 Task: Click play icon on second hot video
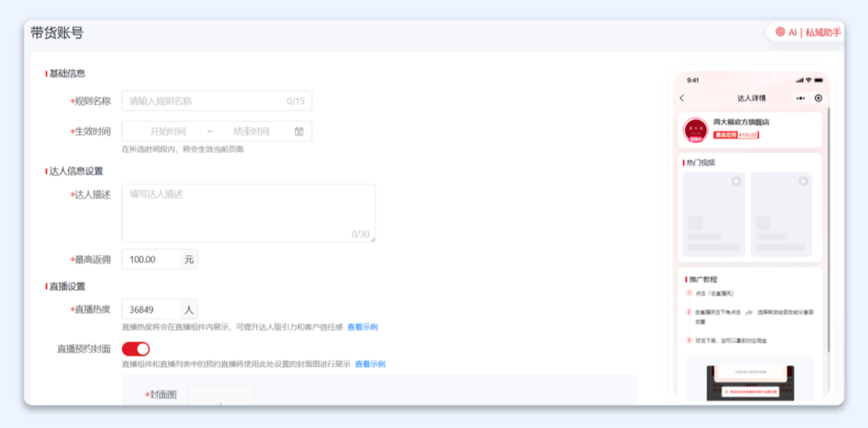pos(803,182)
